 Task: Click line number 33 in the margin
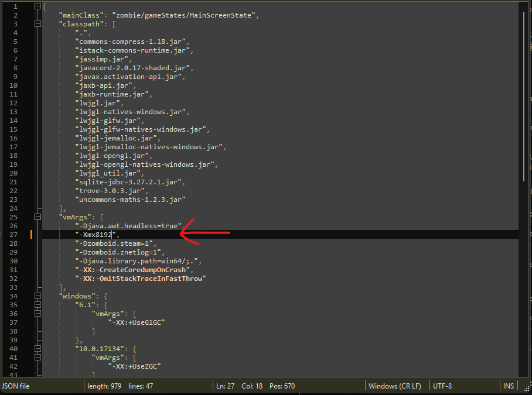[13, 287]
